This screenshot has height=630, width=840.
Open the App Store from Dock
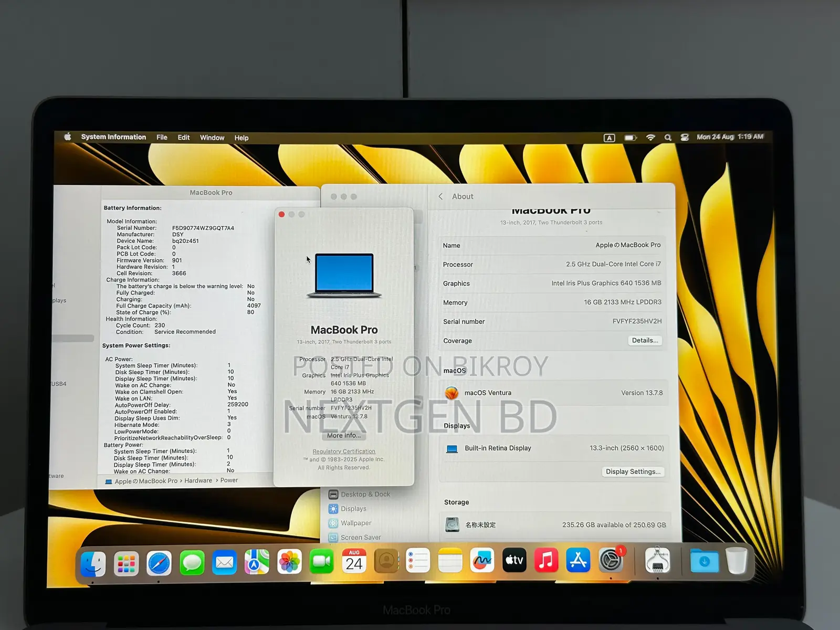tap(579, 560)
